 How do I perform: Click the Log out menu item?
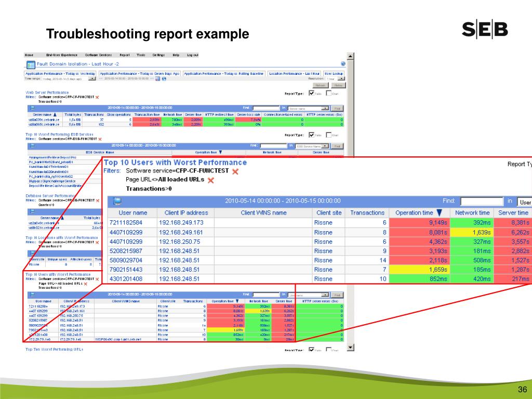click(x=192, y=55)
